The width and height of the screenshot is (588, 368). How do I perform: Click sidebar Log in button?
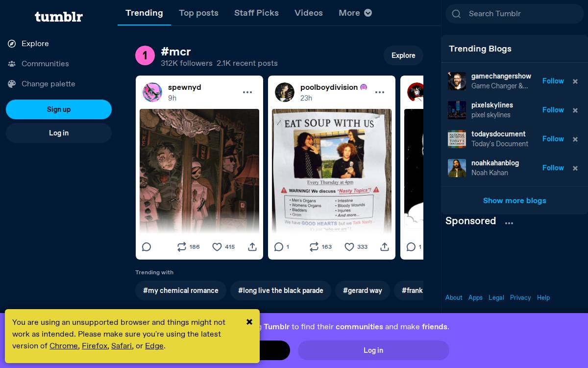tap(59, 133)
